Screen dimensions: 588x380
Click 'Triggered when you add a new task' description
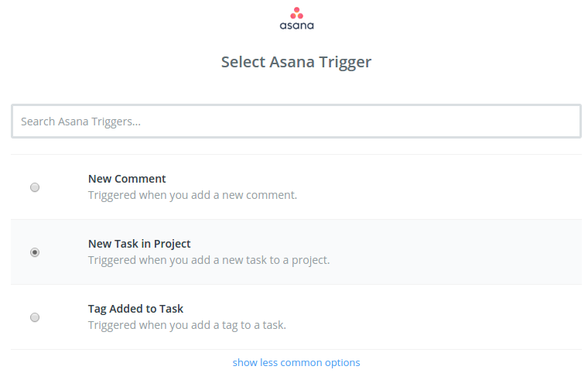tap(209, 260)
